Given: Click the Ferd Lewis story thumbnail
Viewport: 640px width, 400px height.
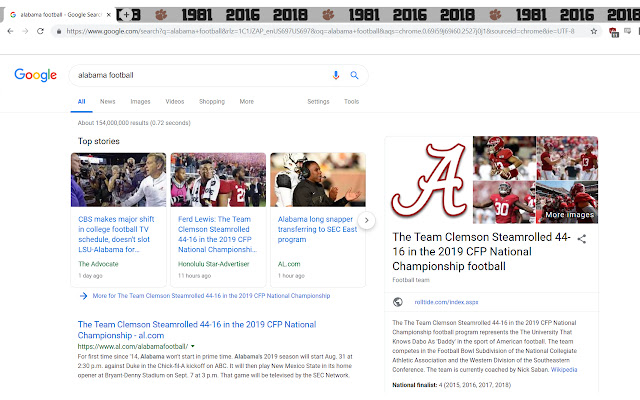Looking at the screenshot, I should (x=218, y=180).
